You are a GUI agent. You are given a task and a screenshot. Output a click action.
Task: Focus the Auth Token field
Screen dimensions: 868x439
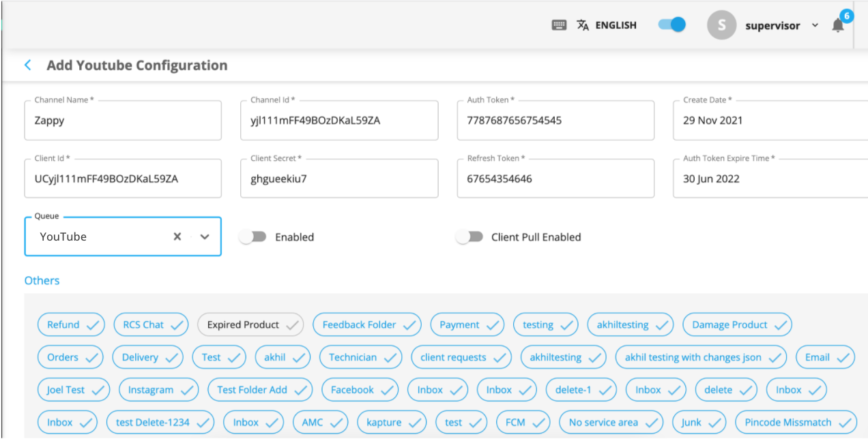point(555,121)
